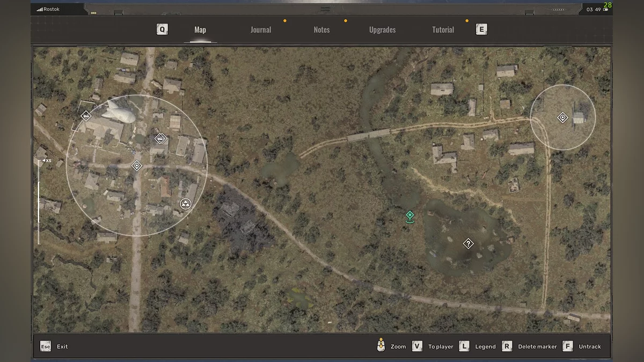Click the Q key previous-tab icon
Screen dimensions: 644x362
(162, 29)
